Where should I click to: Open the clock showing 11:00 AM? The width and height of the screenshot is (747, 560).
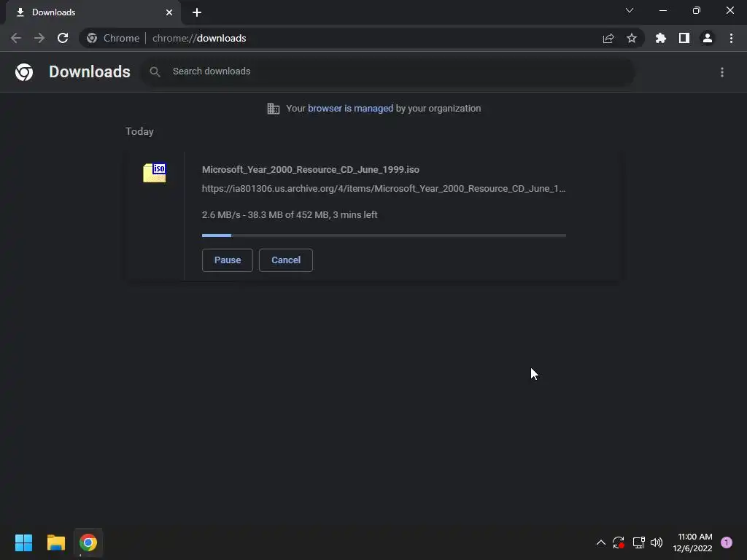[693, 542]
